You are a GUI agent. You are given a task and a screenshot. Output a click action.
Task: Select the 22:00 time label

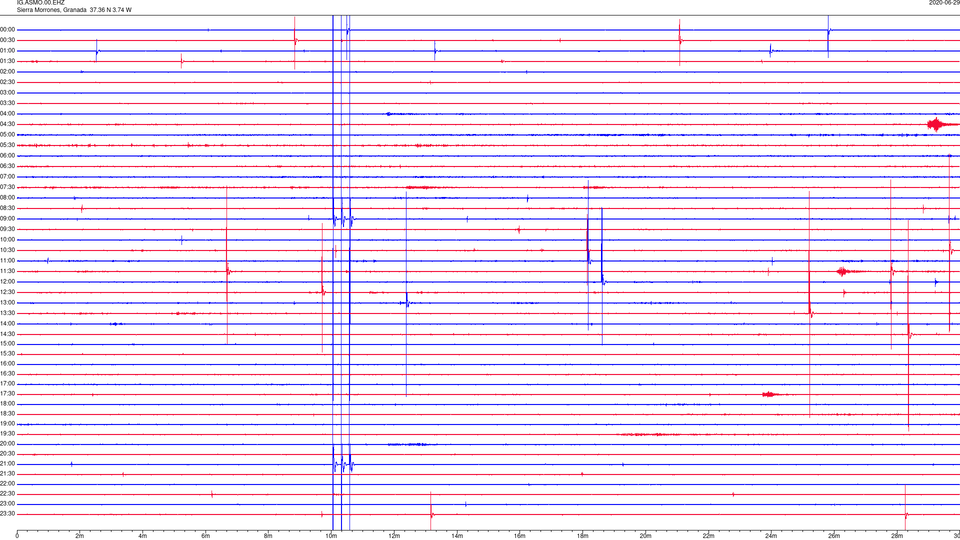point(8,484)
